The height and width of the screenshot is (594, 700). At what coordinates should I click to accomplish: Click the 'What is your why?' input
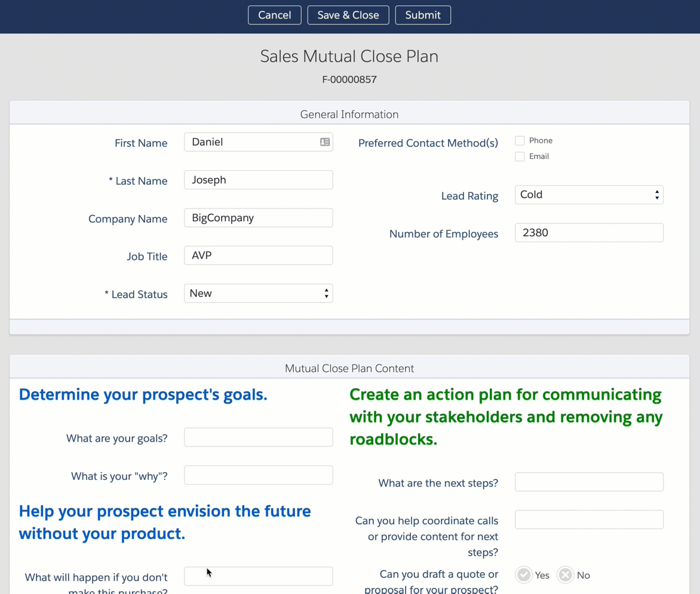tap(259, 475)
